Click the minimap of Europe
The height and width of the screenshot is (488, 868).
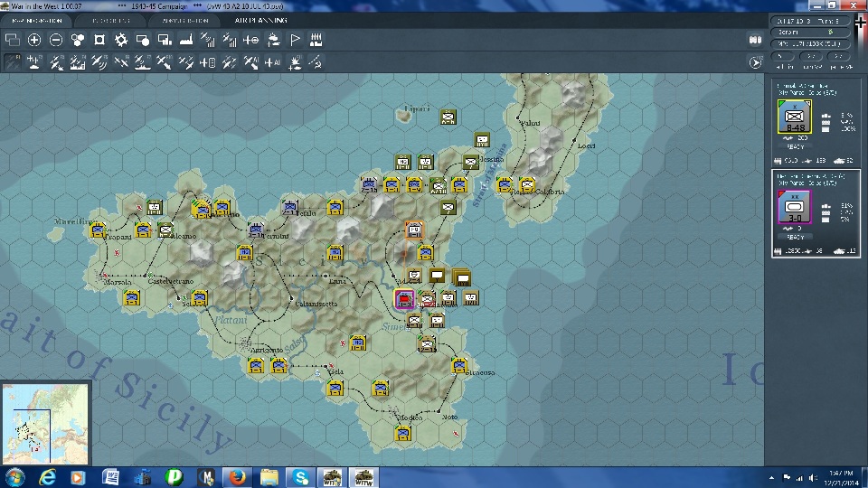click(45, 424)
